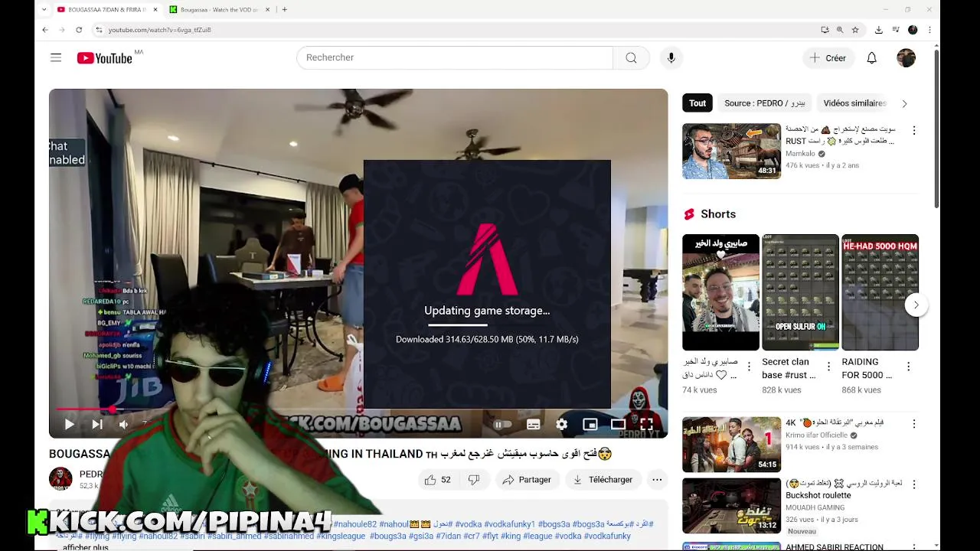
Task: Show more filter chips with the right arrow
Action: [904, 103]
